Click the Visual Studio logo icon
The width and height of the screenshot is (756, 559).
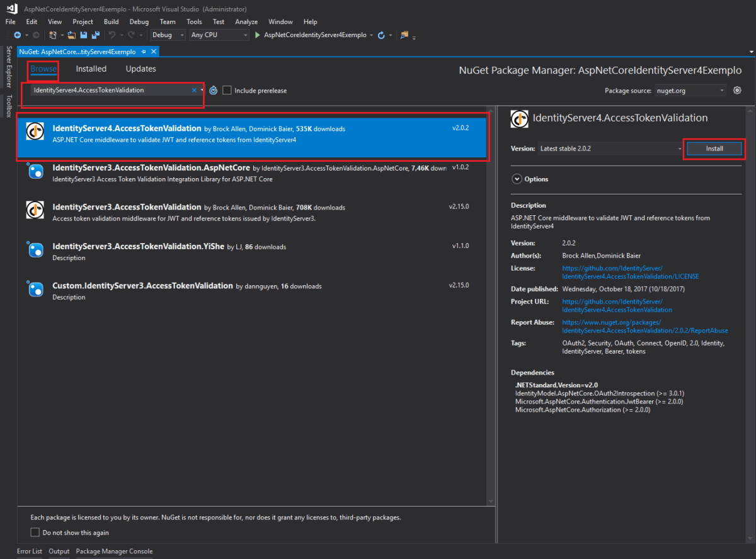[x=11, y=9]
